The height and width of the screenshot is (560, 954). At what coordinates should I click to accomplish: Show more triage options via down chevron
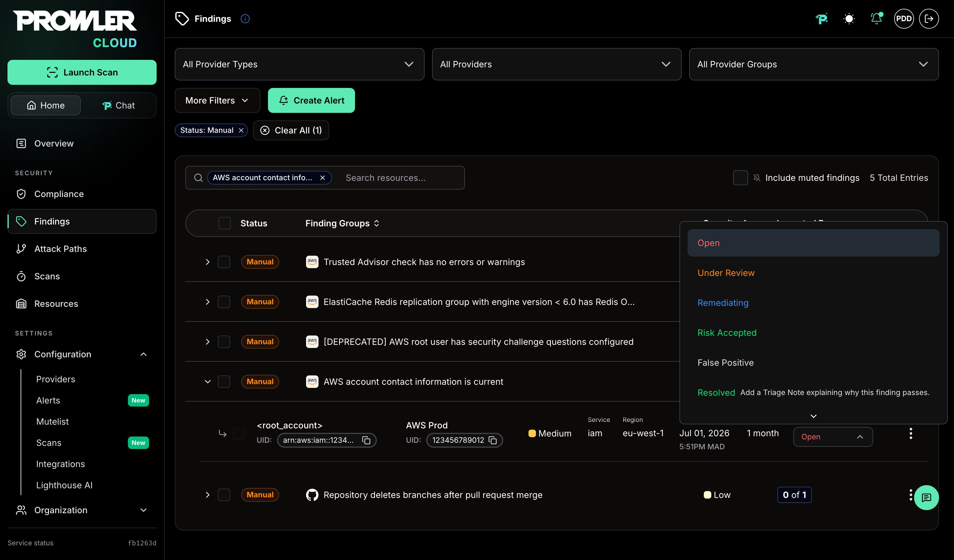pyautogui.click(x=813, y=416)
